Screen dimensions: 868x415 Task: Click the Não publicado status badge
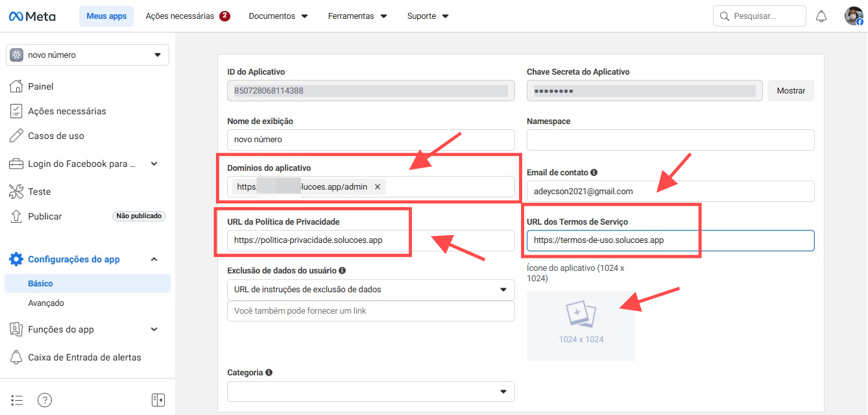(x=139, y=216)
